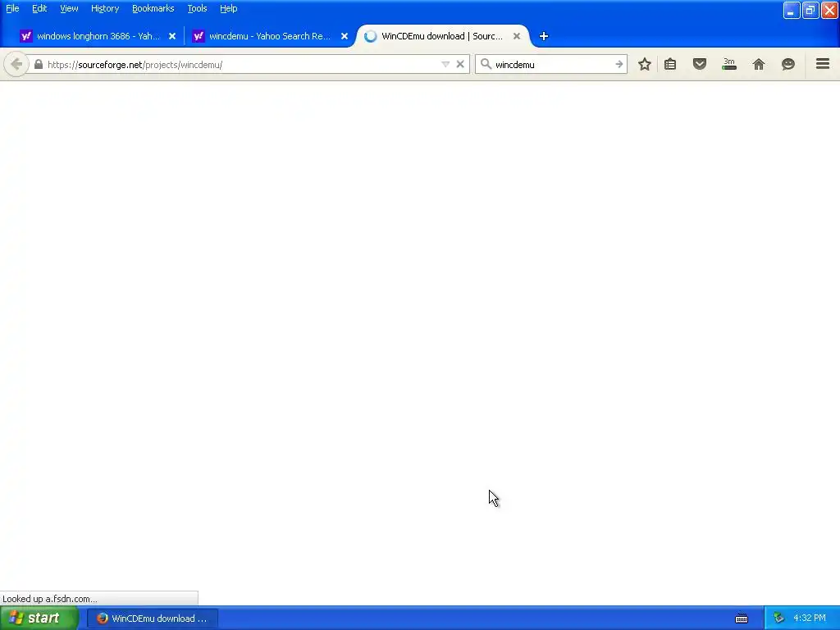This screenshot has width=840, height=630.
Task: Open the Edit menu
Action: (39, 8)
